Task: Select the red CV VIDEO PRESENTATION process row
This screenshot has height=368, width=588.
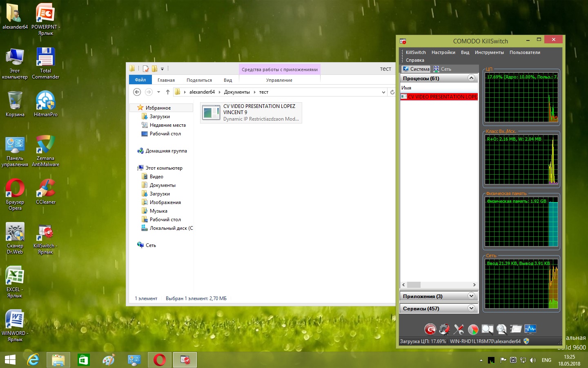Action: click(x=439, y=97)
